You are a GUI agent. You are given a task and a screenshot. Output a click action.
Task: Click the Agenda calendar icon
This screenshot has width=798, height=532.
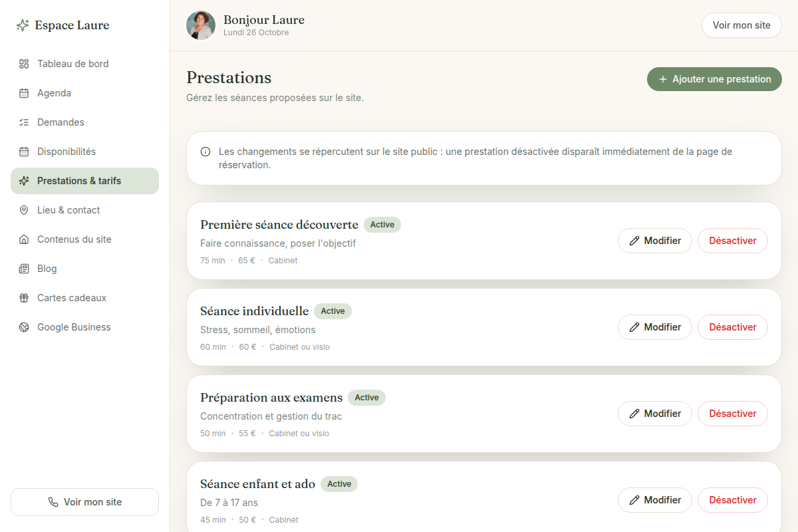coord(24,93)
